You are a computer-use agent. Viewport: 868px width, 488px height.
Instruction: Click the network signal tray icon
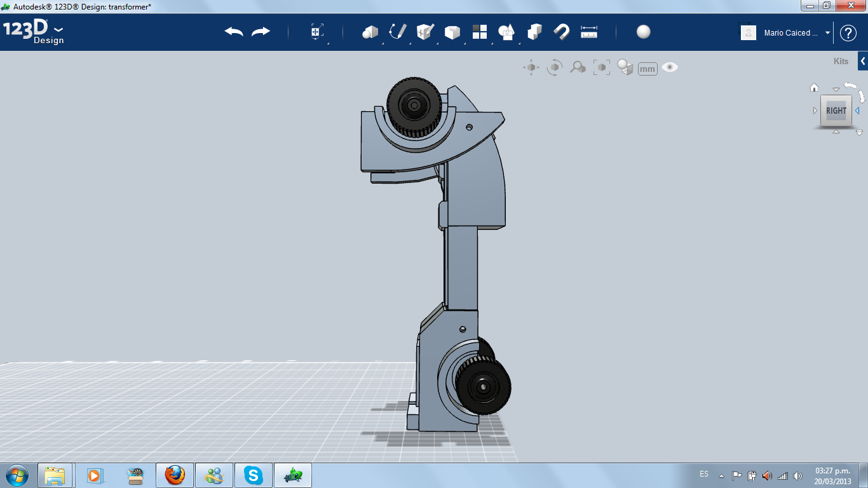point(783,475)
